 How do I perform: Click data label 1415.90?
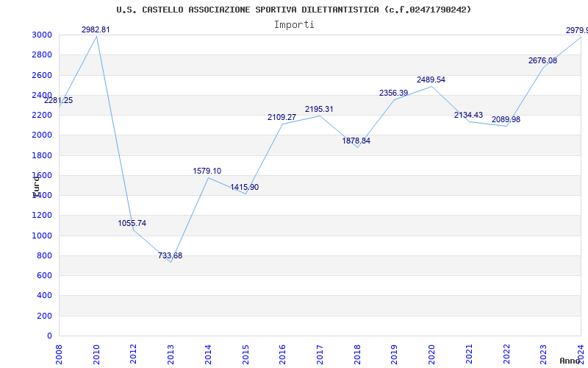pos(245,188)
